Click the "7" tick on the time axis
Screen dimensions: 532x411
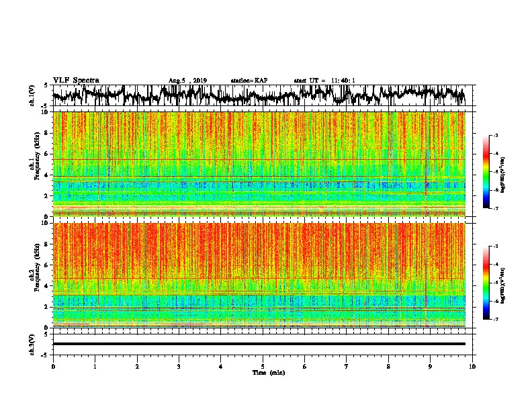click(347, 367)
